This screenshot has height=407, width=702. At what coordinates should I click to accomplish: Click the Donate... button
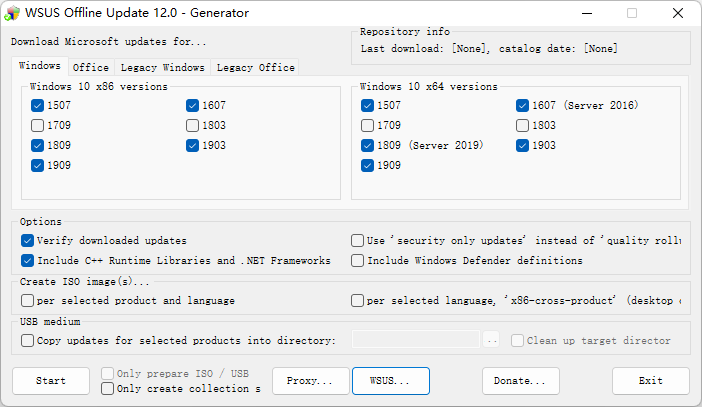520,381
